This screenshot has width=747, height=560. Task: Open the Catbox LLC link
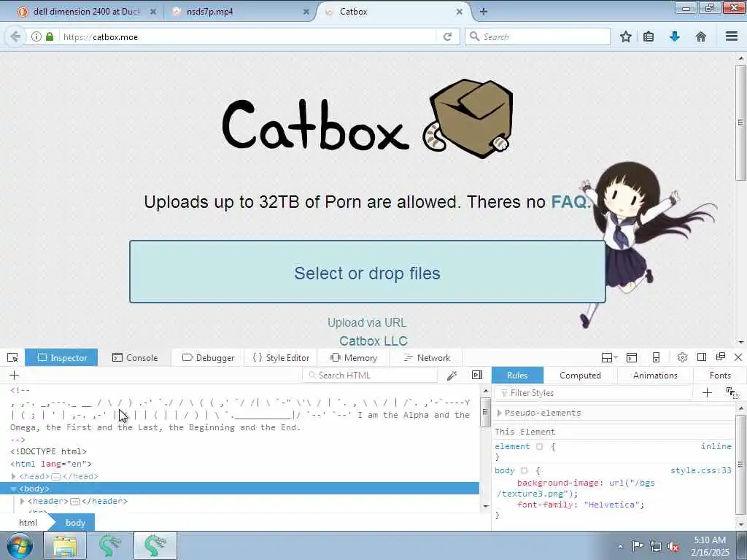[x=373, y=341]
